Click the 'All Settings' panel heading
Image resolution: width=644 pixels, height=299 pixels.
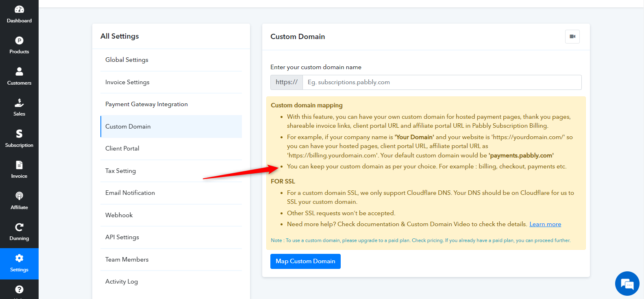(x=120, y=36)
